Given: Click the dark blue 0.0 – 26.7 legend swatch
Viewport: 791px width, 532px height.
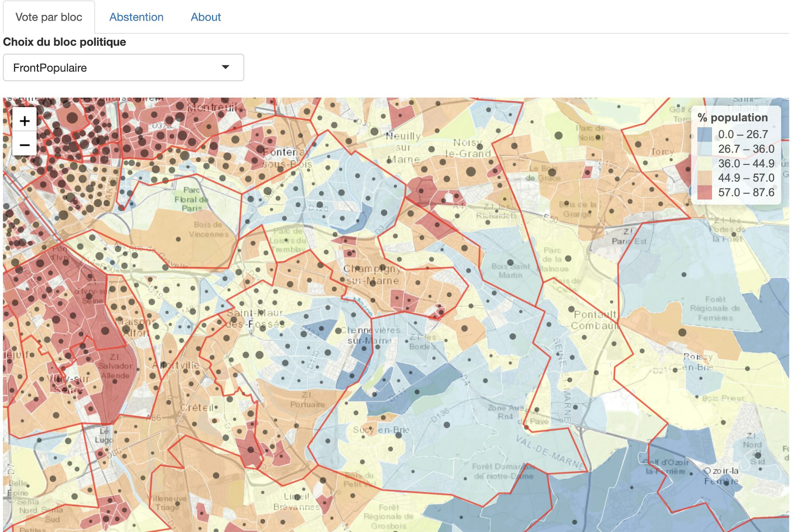Looking at the screenshot, I should [704, 135].
